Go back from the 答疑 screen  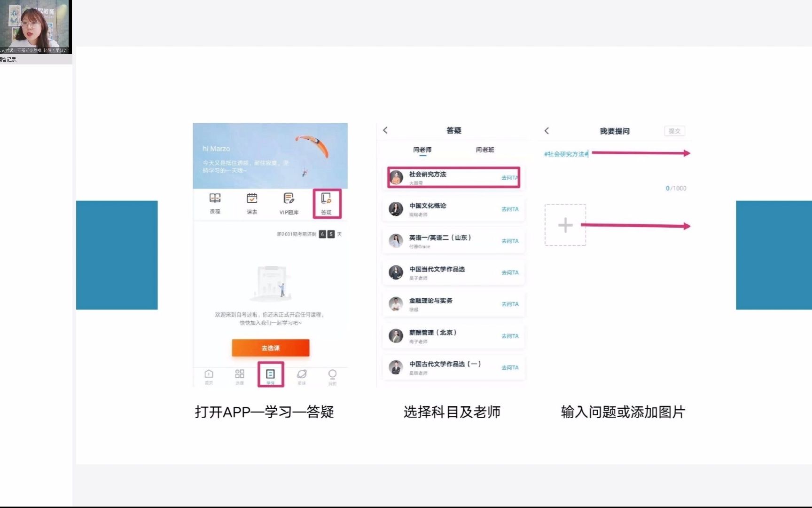tap(385, 130)
